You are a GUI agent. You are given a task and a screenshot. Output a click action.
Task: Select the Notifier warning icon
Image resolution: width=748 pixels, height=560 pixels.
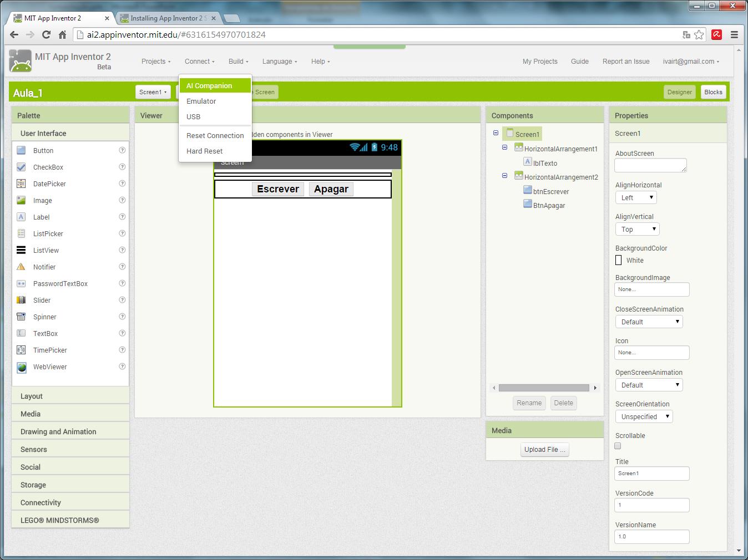coord(21,267)
